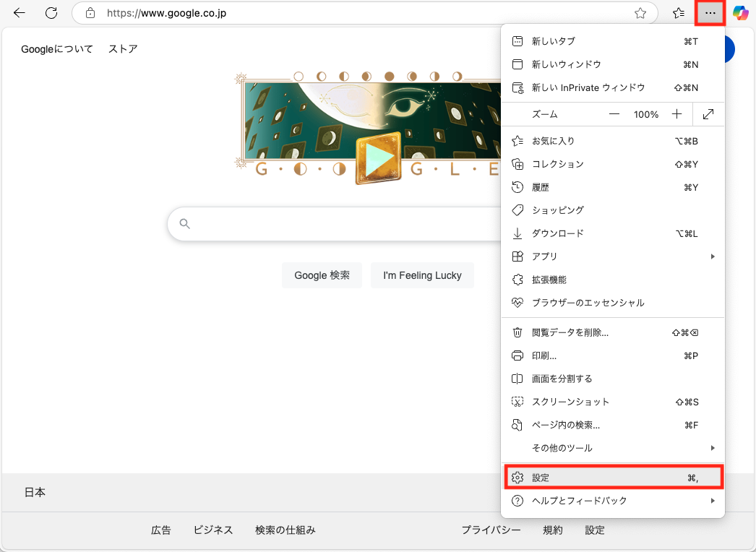
Task: Click the 履歴 clock icon
Action: click(517, 187)
